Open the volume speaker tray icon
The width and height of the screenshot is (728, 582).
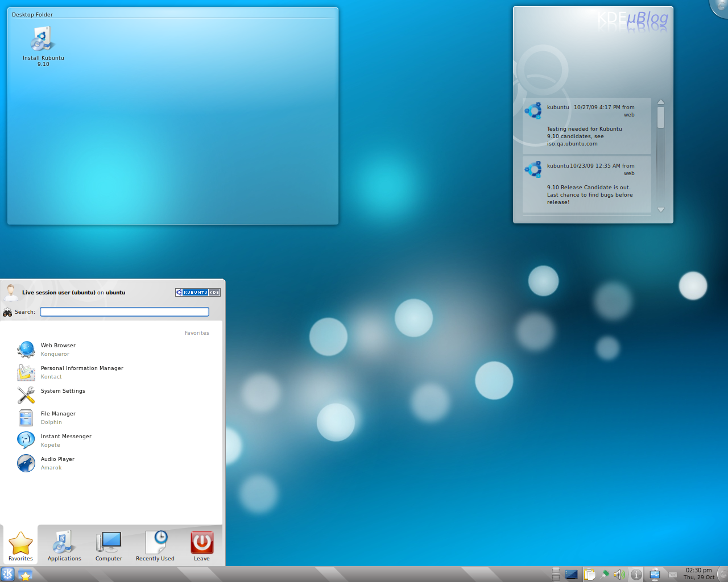619,575
